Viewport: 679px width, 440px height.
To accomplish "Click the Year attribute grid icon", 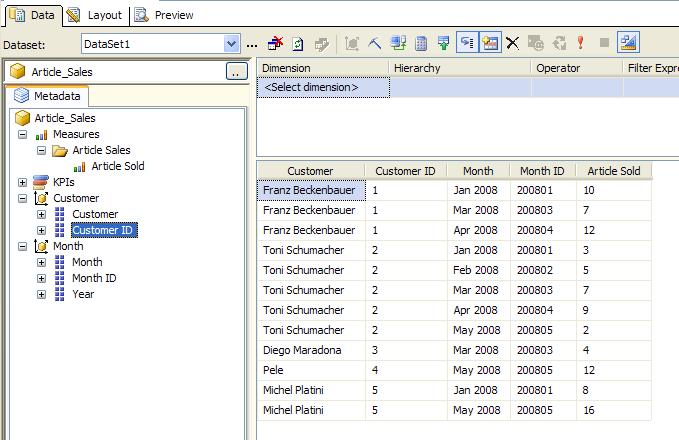I will [60, 294].
